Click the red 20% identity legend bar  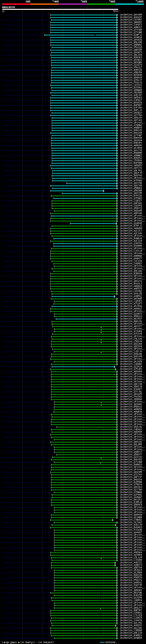pos(16,4)
